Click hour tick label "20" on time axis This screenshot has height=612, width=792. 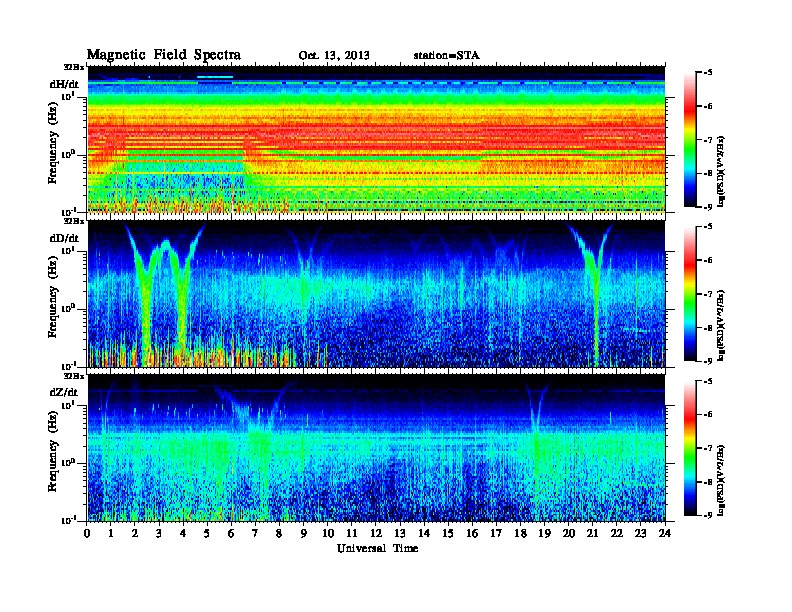coord(569,533)
